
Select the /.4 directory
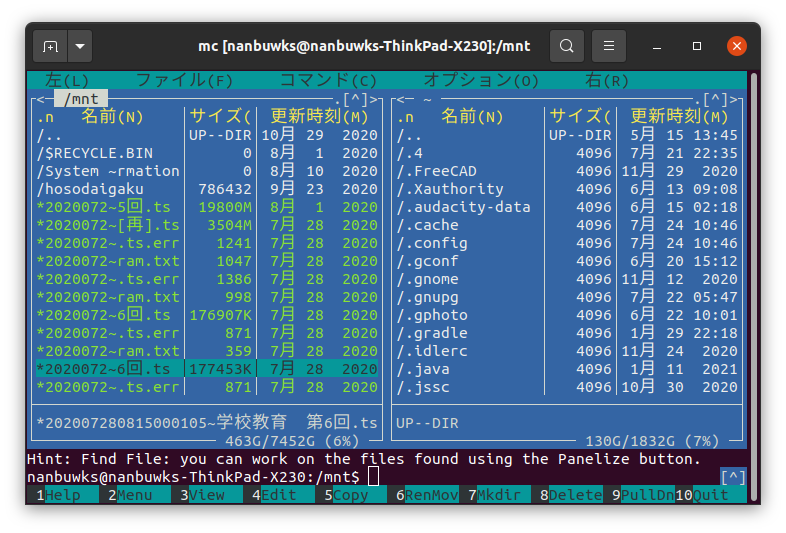click(x=567, y=153)
